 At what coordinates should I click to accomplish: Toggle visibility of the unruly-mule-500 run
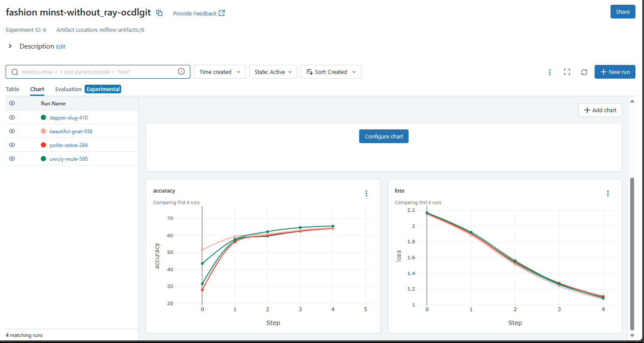pos(12,159)
